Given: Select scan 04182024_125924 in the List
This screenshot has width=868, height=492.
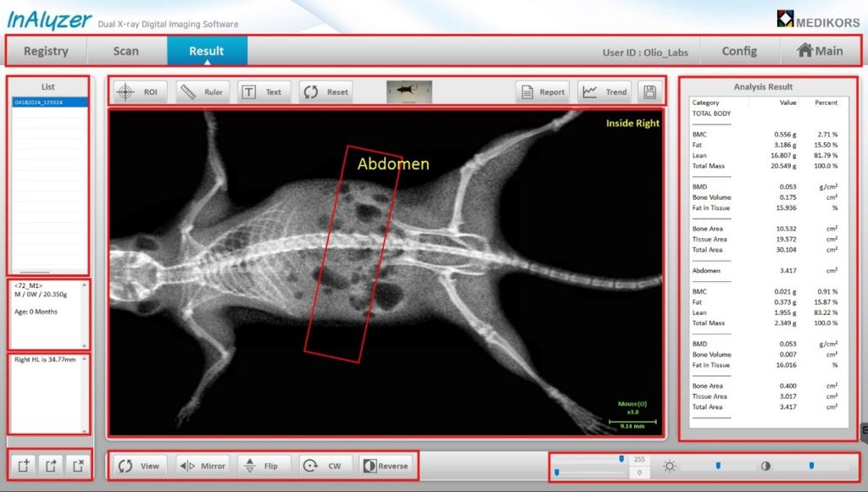Looking at the screenshot, I should click(50, 102).
